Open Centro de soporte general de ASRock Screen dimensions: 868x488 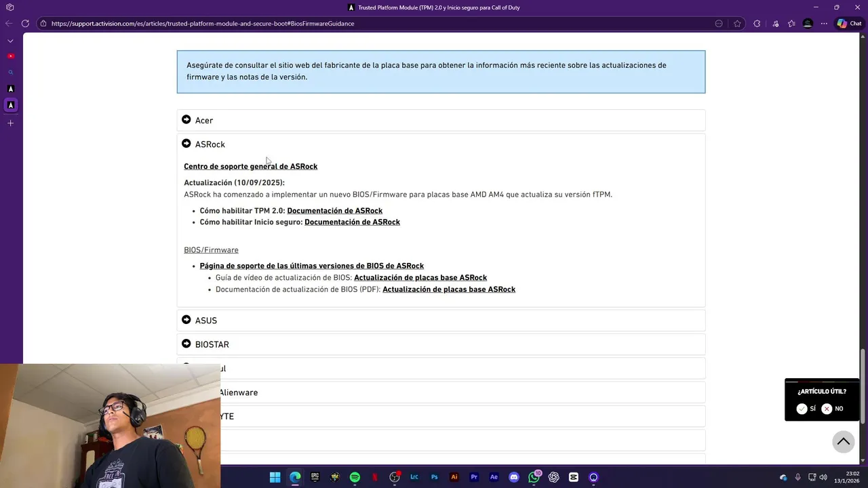point(250,166)
